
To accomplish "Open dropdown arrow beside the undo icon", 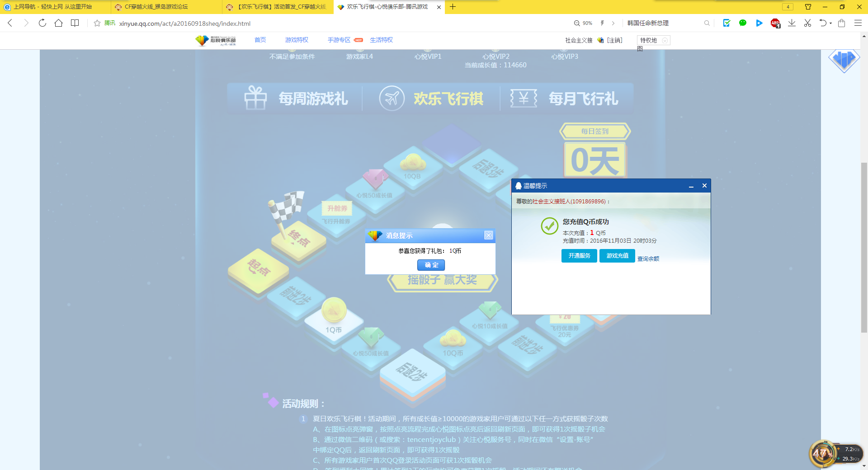I will (831, 23).
